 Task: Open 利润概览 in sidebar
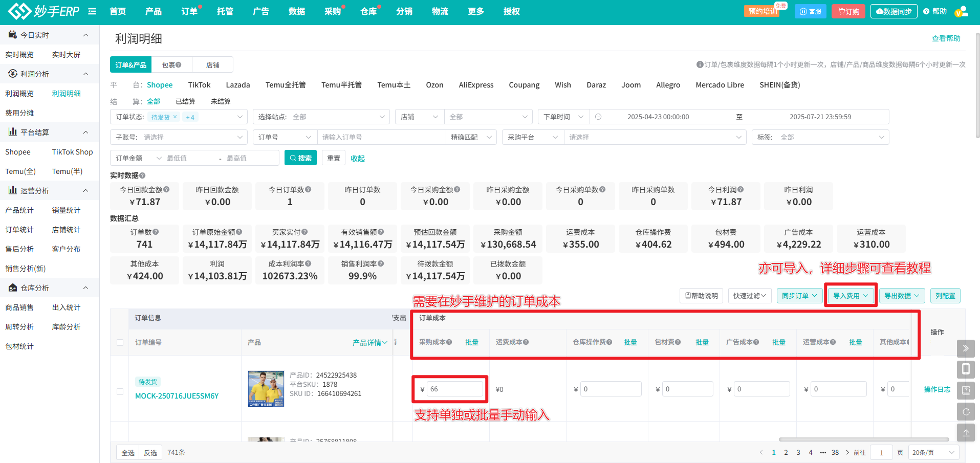point(19,93)
